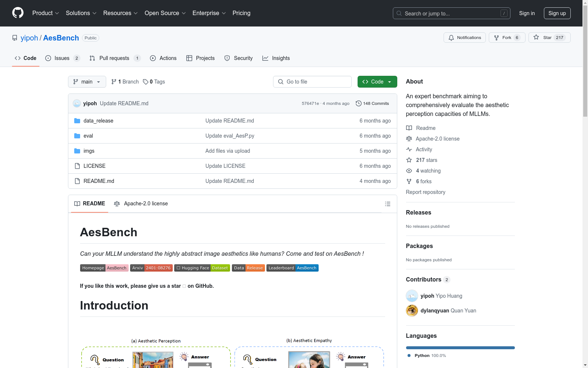Click Sign in
The image size is (588, 368).
(x=527, y=13)
